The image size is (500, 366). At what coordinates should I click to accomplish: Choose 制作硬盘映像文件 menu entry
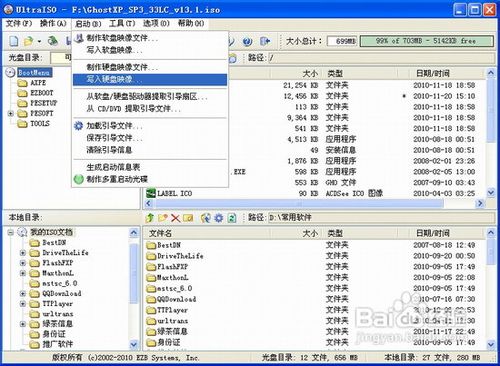150,67
